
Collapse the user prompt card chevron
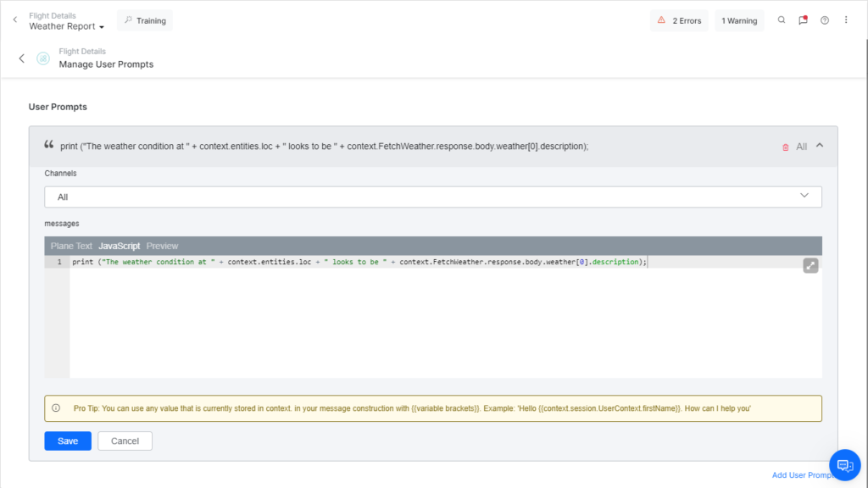pos(818,146)
